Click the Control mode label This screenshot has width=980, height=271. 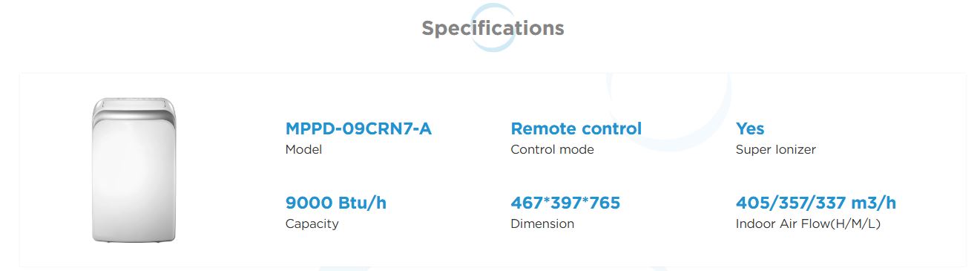click(553, 149)
